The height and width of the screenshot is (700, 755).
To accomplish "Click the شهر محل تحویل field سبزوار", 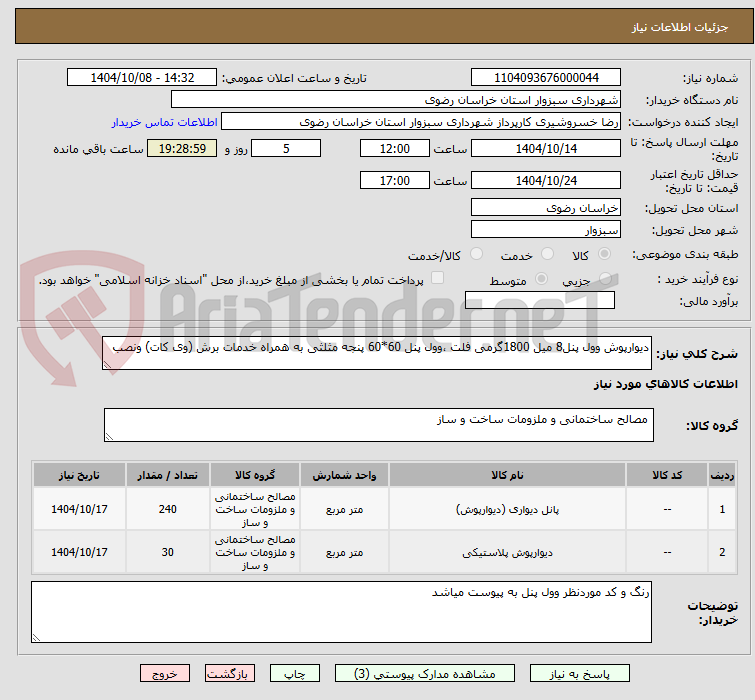I will pyautogui.click(x=546, y=230).
